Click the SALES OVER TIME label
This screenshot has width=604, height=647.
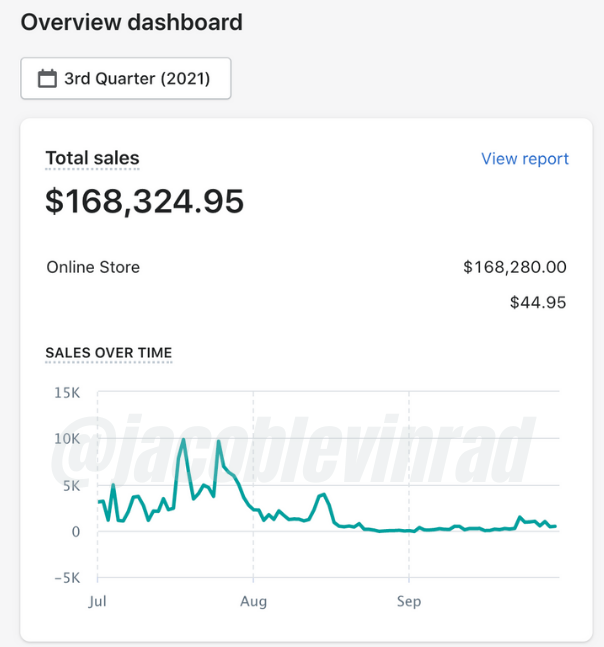[x=109, y=353]
